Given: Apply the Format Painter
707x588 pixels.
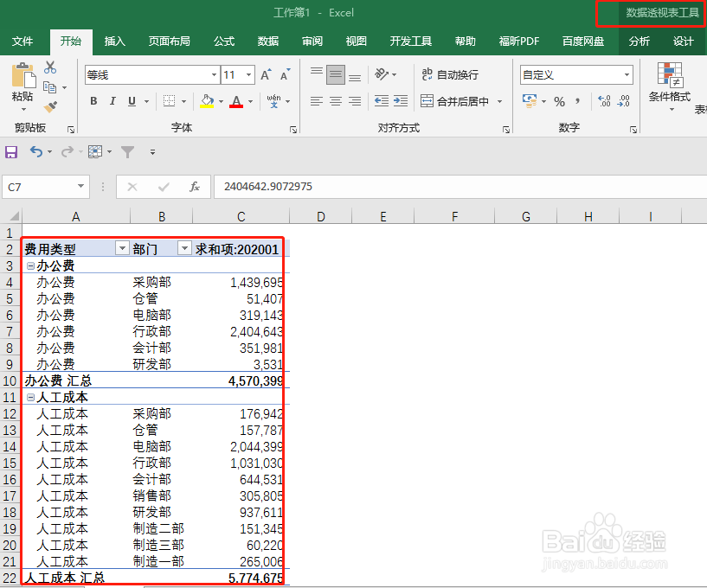Looking at the screenshot, I should [x=51, y=106].
